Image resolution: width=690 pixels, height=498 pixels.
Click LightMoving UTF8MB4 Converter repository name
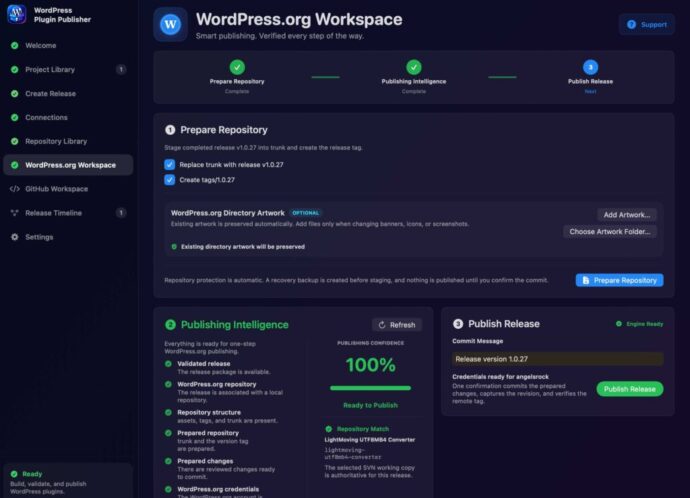pos(370,439)
